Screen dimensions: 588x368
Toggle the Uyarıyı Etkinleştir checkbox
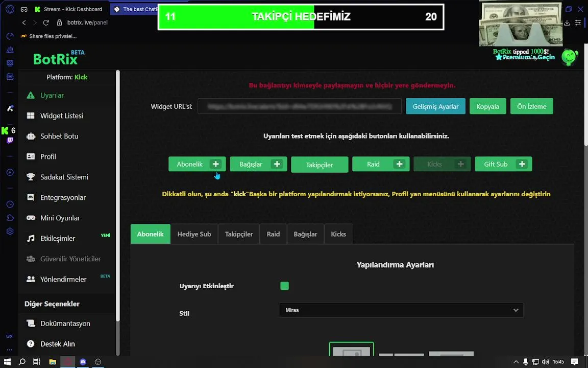[285, 286]
